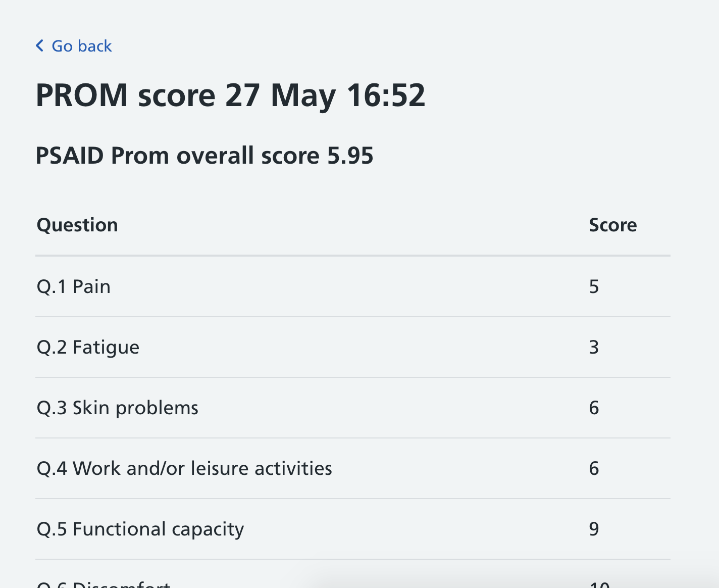Select the Q.3 Skin problems row
The width and height of the screenshot is (719, 588).
(x=353, y=408)
